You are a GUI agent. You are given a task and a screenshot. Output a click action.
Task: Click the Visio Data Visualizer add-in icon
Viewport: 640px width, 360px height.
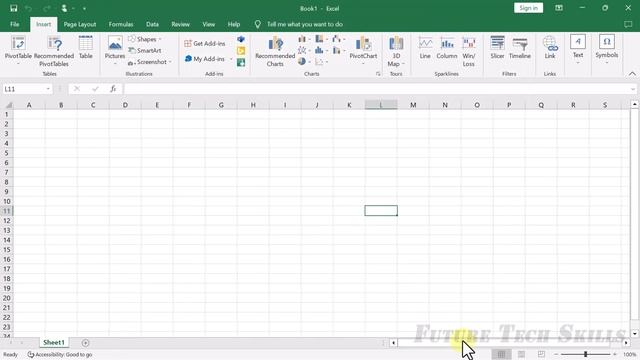[241, 39]
